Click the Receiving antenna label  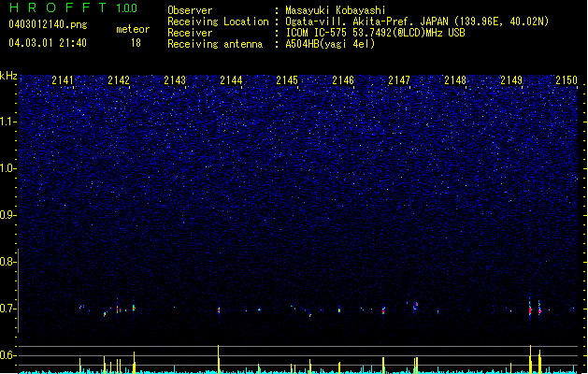pyautogui.click(x=215, y=44)
